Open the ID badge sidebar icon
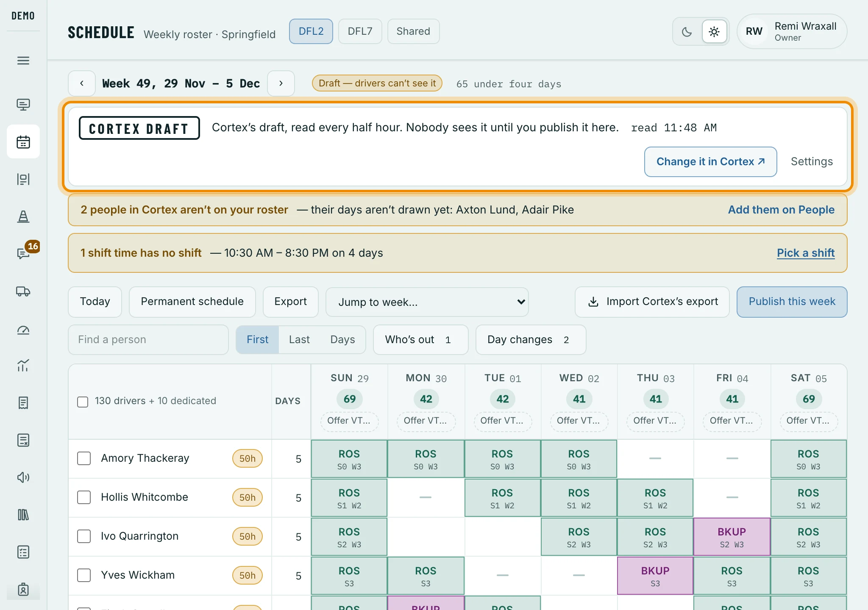The width and height of the screenshot is (868, 610). [x=23, y=589]
